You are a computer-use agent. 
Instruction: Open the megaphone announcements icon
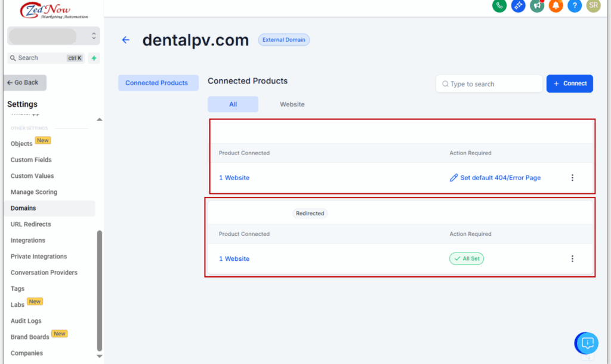537,5
